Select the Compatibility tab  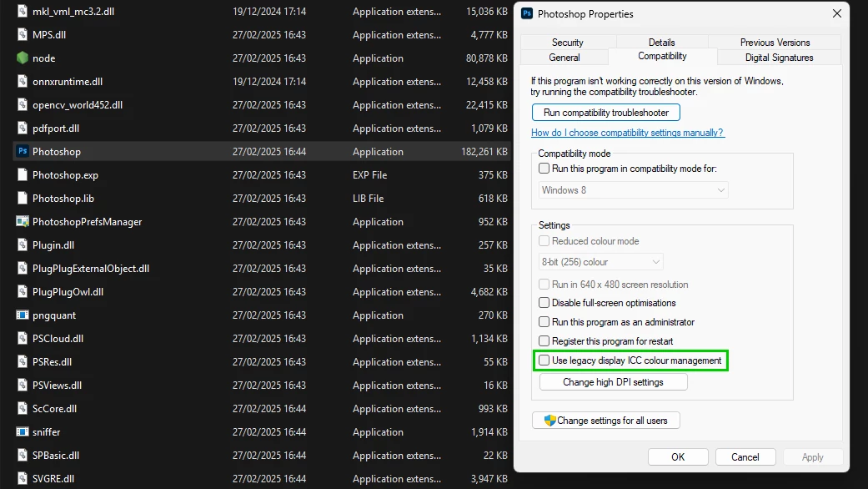point(662,56)
